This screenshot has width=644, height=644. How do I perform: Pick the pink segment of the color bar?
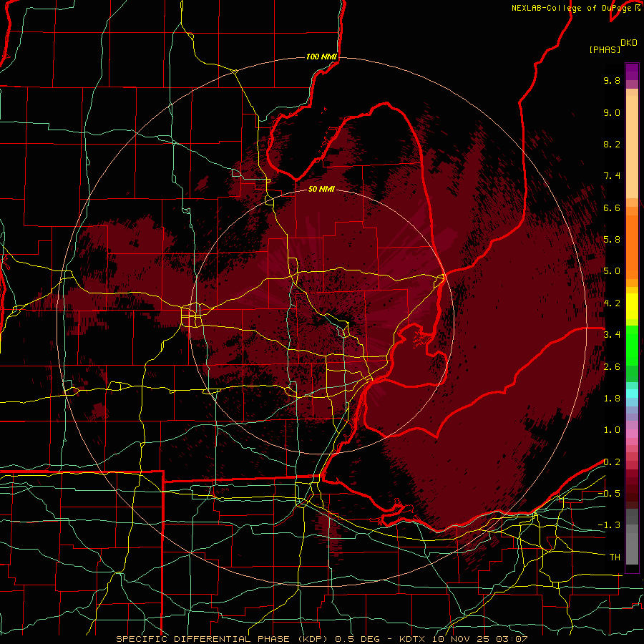tap(632, 434)
